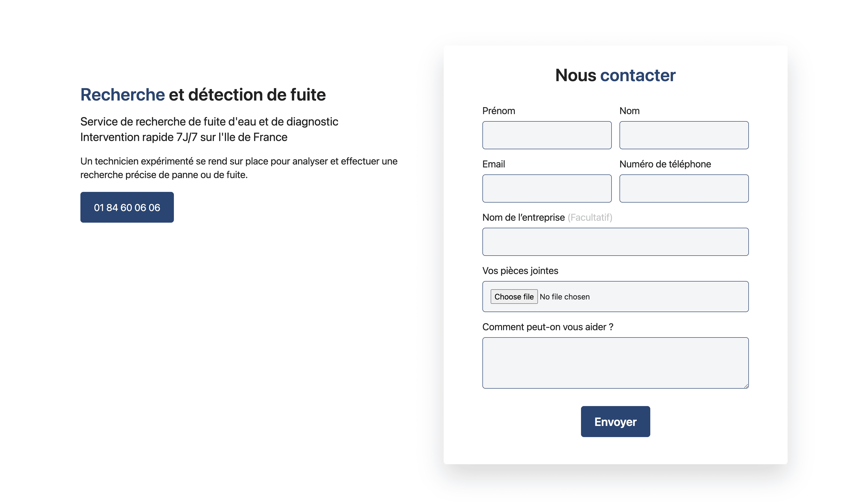
Task: Click the textarea resize handle corner
Action: [746, 386]
